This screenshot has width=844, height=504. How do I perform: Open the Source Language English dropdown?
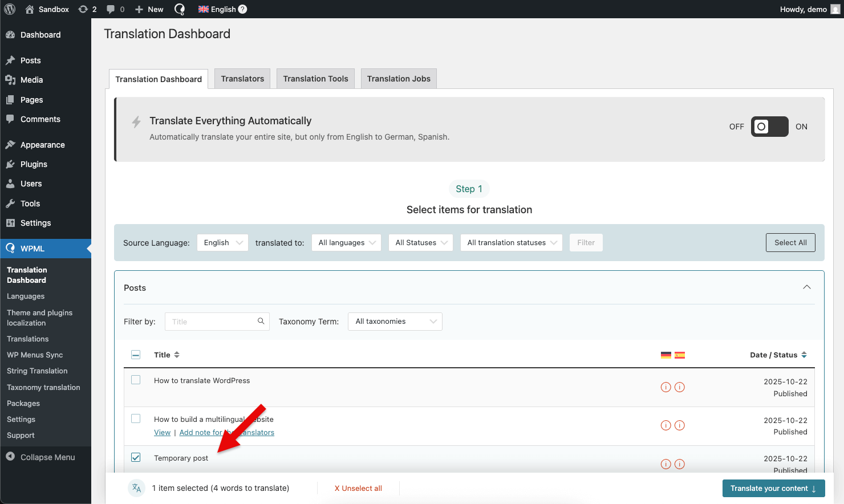(222, 243)
